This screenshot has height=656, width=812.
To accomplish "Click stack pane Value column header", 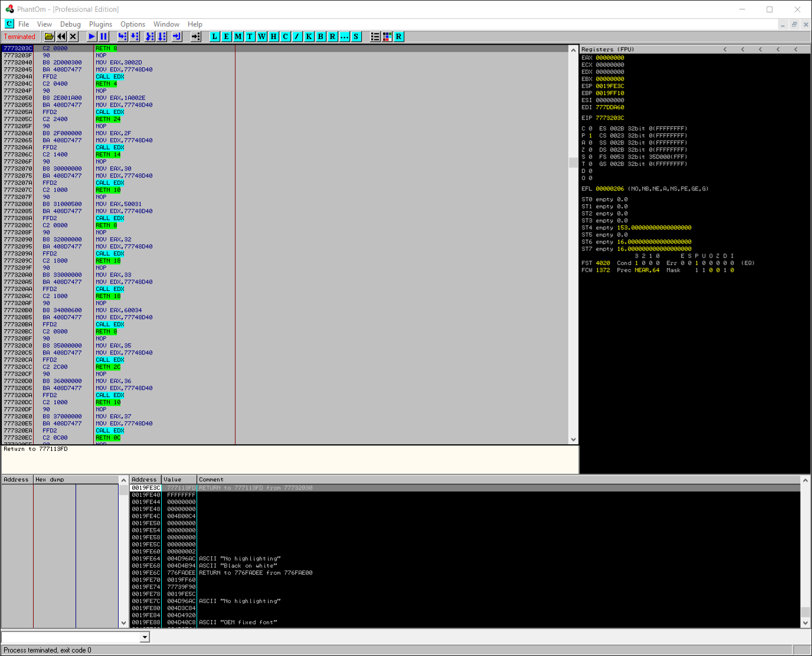I will click(179, 480).
